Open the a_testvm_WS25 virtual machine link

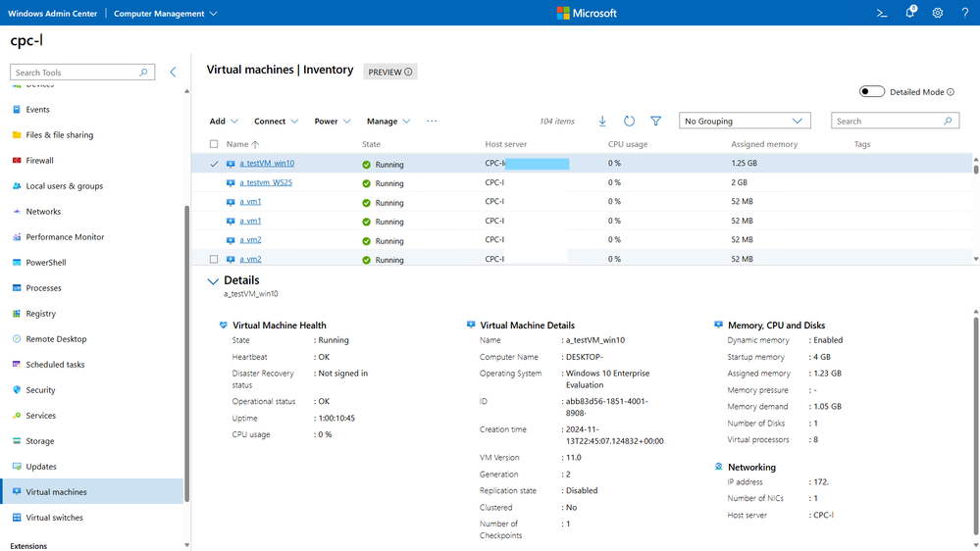click(266, 183)
